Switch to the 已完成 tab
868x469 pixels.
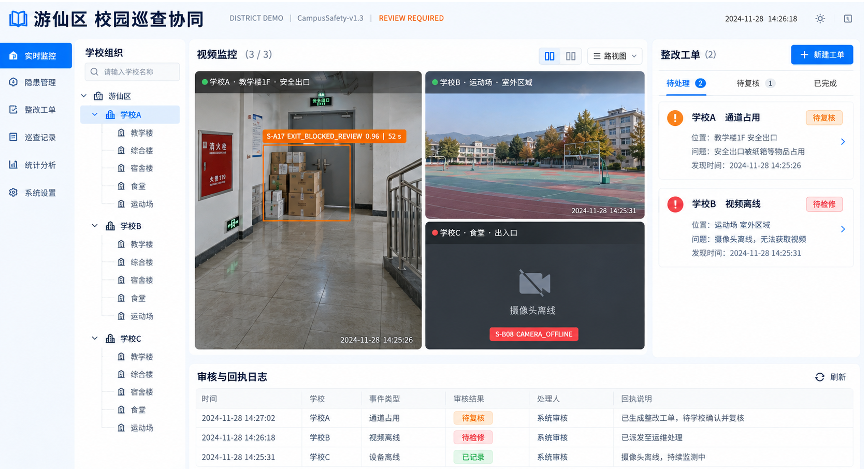coord(825,83)
